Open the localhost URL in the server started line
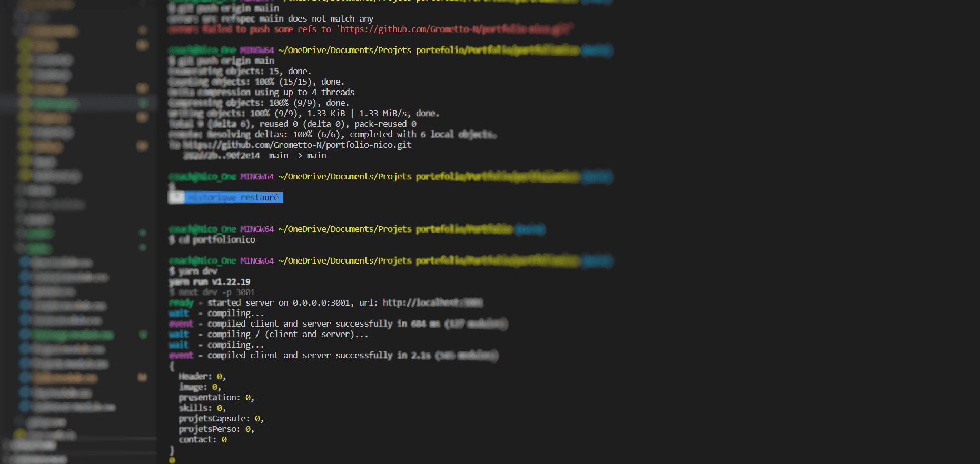This screenshot has width=980, height=464. pyautogui.click(x=432, y=302)
